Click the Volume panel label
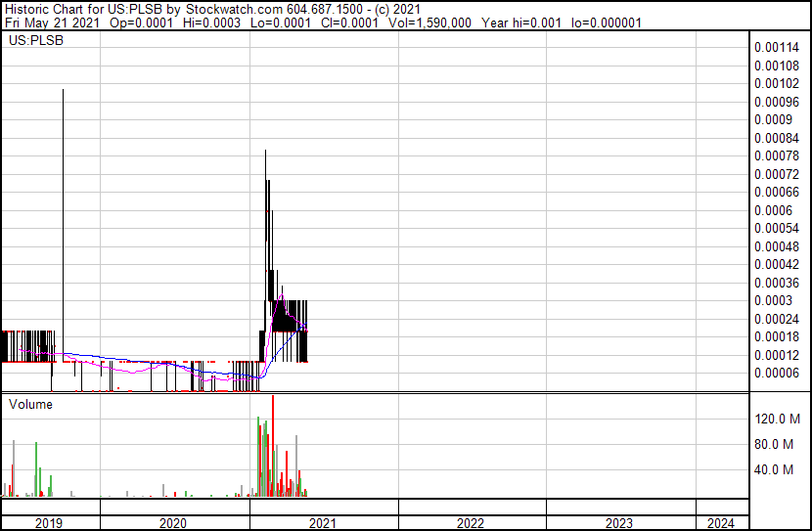Viewport: 812px width, 531px height. tap(30, 404)
